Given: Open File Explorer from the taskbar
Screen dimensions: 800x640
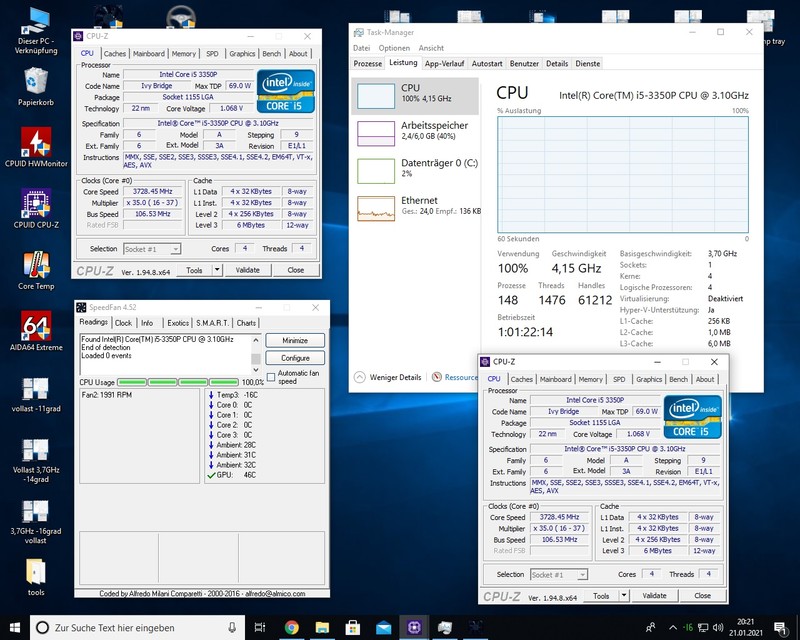Looking at the screenshot, I should [x=322, y=627].
